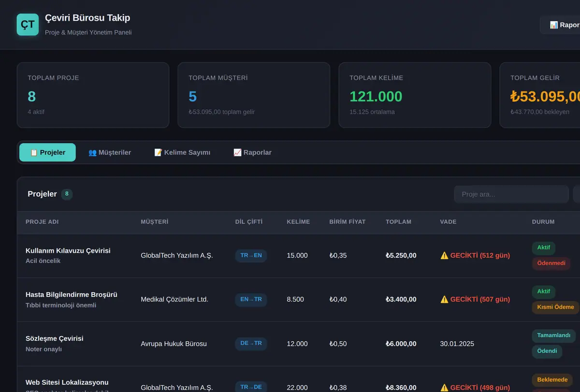
Task: Click the ÇT app logo
Action: point(28,25)
